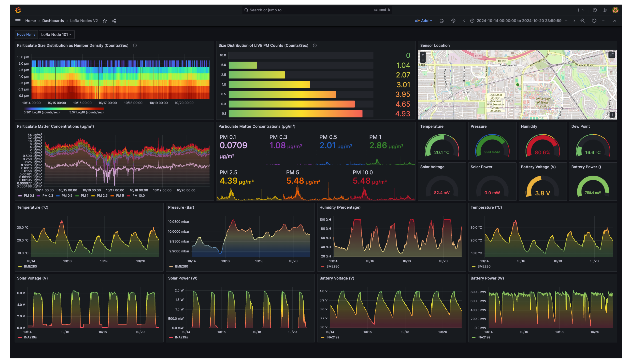This screenshot has width=629, height=364.
Task: Click the refresh dashboard icon
Action: coord(594,21)
